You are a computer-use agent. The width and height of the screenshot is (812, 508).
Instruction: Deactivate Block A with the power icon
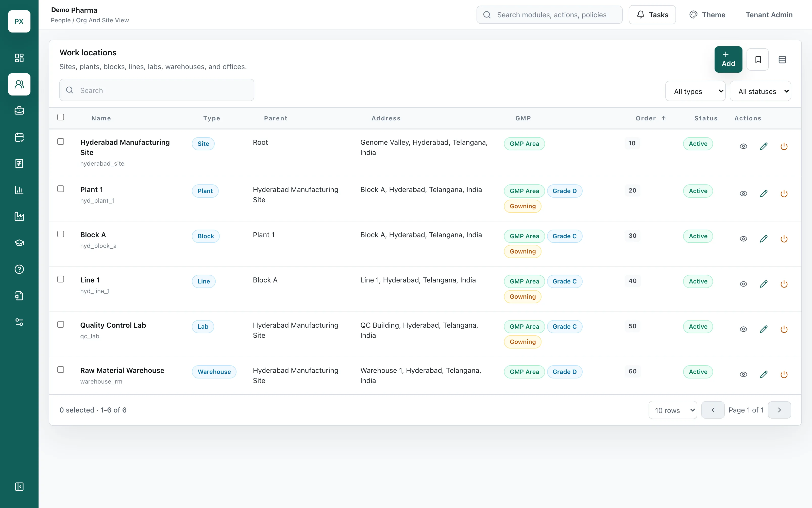[x=784, y=239]
